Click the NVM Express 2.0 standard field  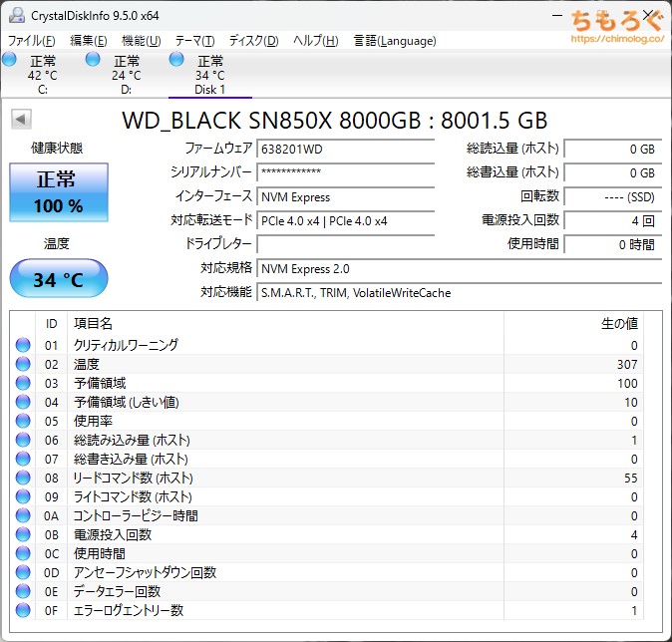[460, 269]
